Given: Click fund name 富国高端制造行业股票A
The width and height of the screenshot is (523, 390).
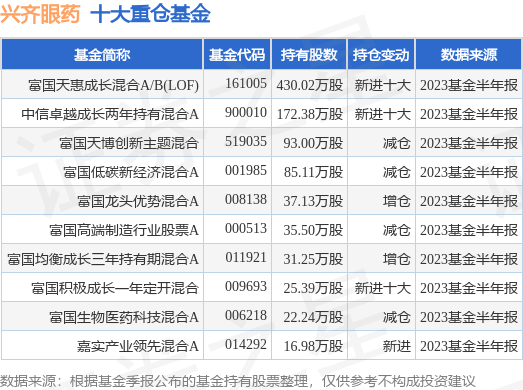Looking at the screenshot, I should (x=124, y=230).
